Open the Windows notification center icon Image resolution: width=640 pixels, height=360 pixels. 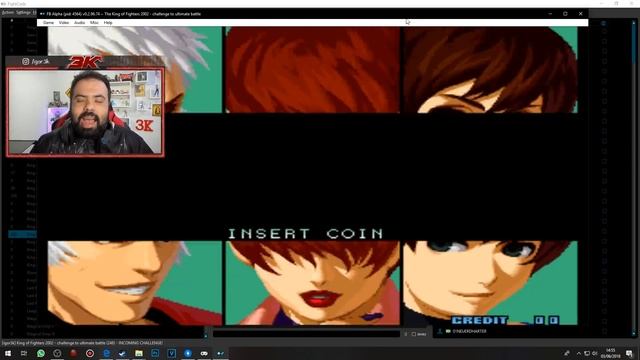point(629,353)
